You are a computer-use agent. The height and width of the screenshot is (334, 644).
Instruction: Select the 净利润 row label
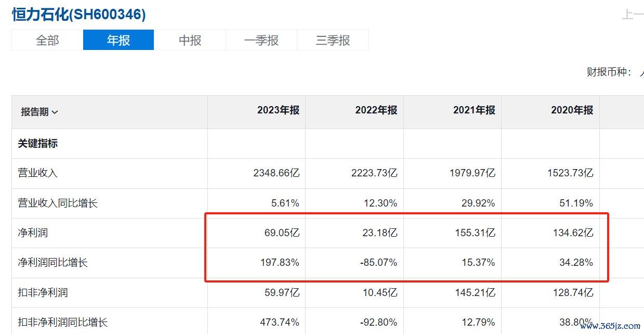[x=33, y=233]
